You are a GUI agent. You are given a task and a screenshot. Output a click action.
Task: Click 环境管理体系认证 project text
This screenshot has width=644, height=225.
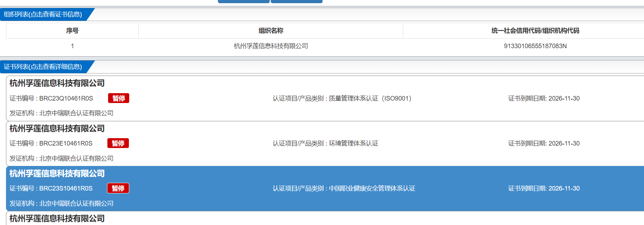tap(354, 143)
